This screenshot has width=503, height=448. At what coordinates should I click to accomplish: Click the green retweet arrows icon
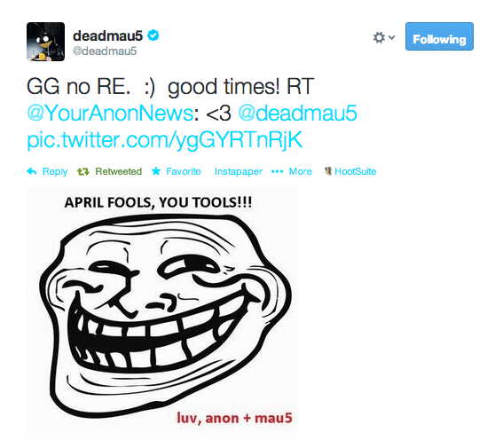[x=83, y=172]
